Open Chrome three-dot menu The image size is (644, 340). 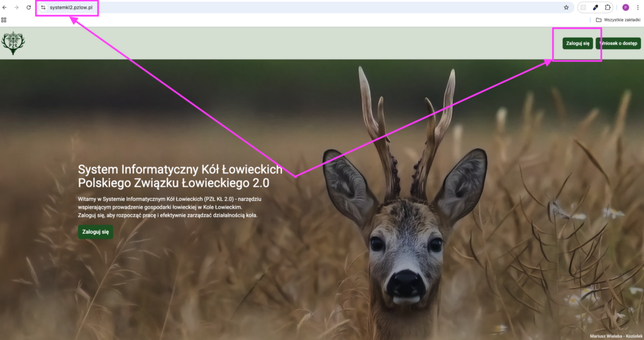(x=637, y=8)
